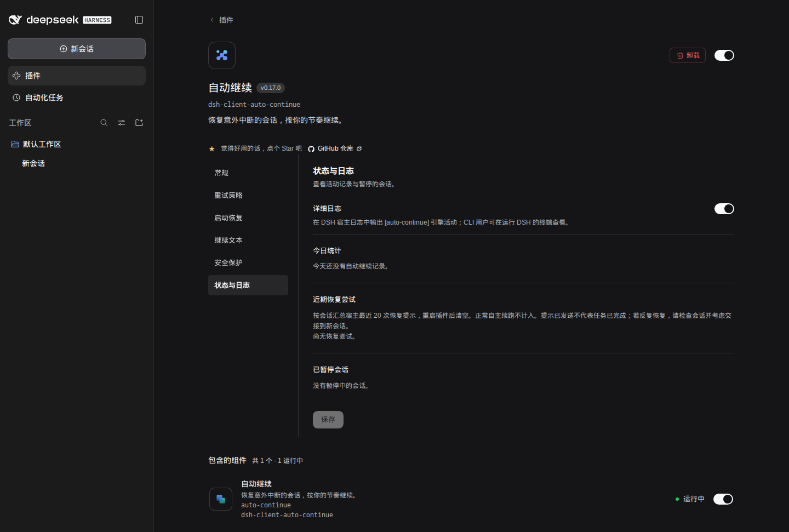Click the 新会话 button at top
The width and height of the screenshot is (789, 532).
coord(77,49)
